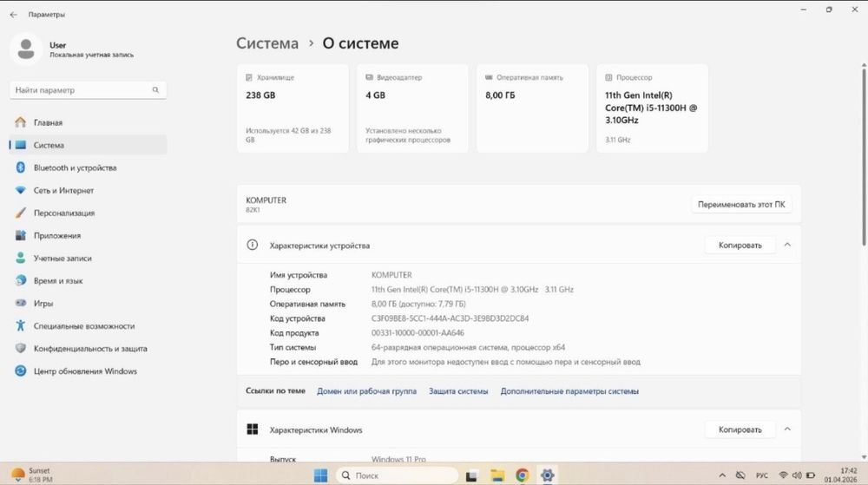This screenshot has width=868, height=485.
Task: Open the User account profile picture
Action: click(25, 49)
